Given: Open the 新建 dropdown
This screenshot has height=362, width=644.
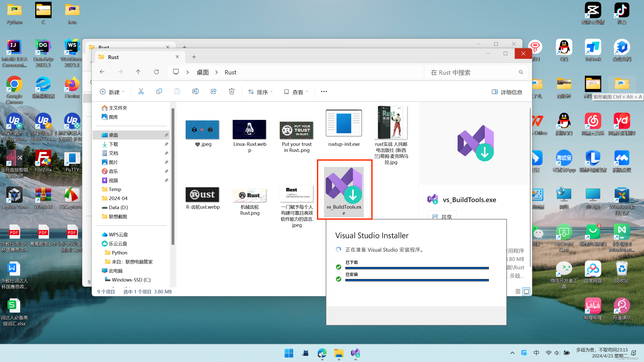Looking at the screenshot, I should coord(112,92).
